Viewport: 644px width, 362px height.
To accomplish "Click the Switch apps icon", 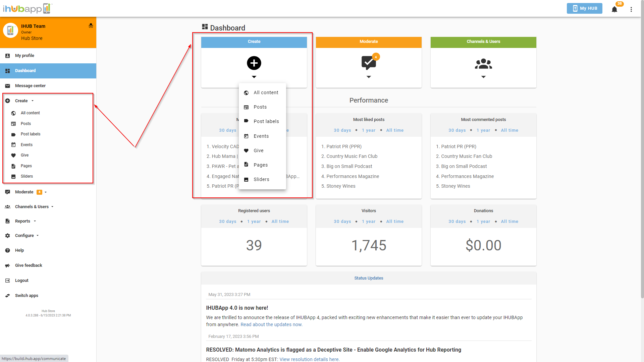I will coord(8,296).
